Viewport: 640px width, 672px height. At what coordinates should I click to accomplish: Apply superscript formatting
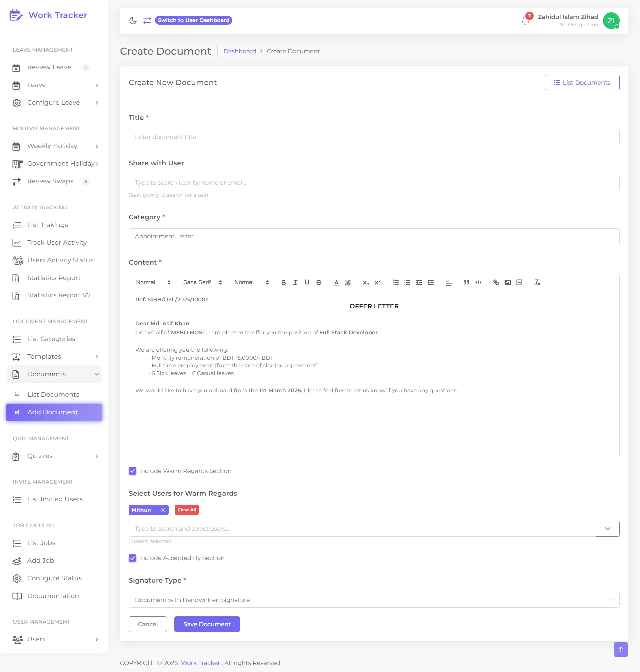pyautogui.click(x=377, y=282)
